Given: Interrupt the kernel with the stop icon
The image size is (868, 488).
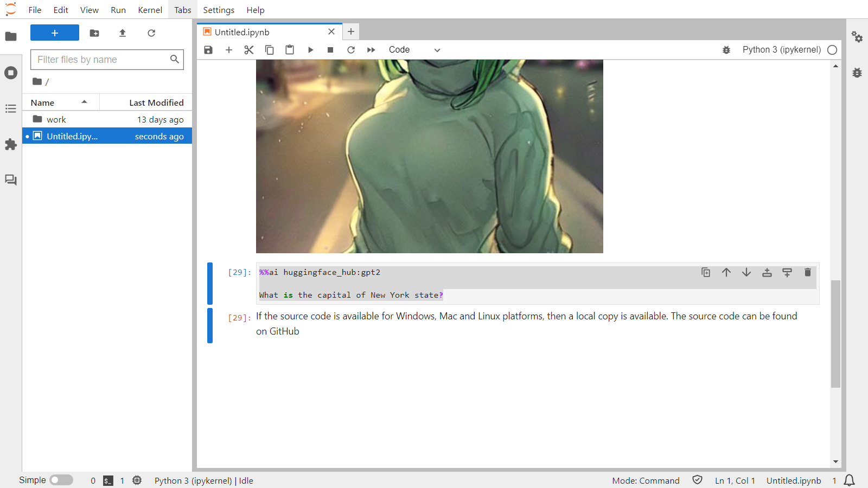Looking at the screenshot, I should (x=330, y=49).
